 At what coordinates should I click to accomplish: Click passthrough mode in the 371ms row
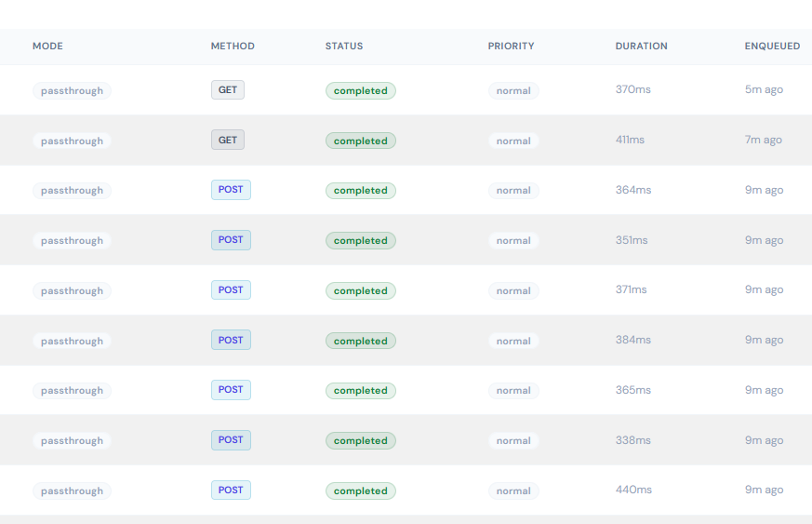click(x=72, y=290)
